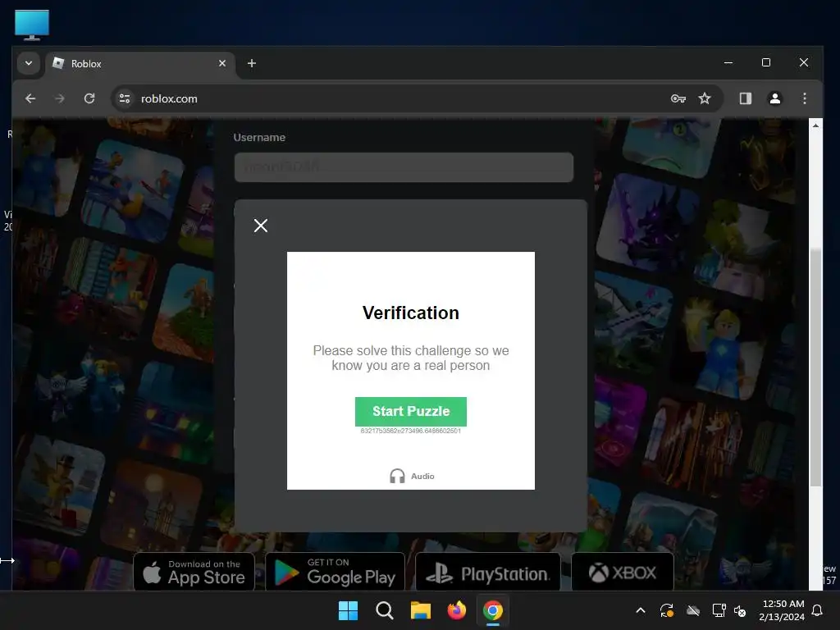840x630 pixels.
Task: Toggle the Chrome side panel
Action: pos(746,98)
